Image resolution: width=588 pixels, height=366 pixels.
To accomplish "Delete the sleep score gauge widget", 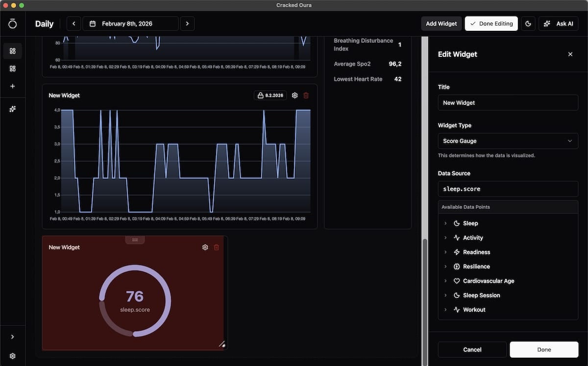I will click(217, 247).
